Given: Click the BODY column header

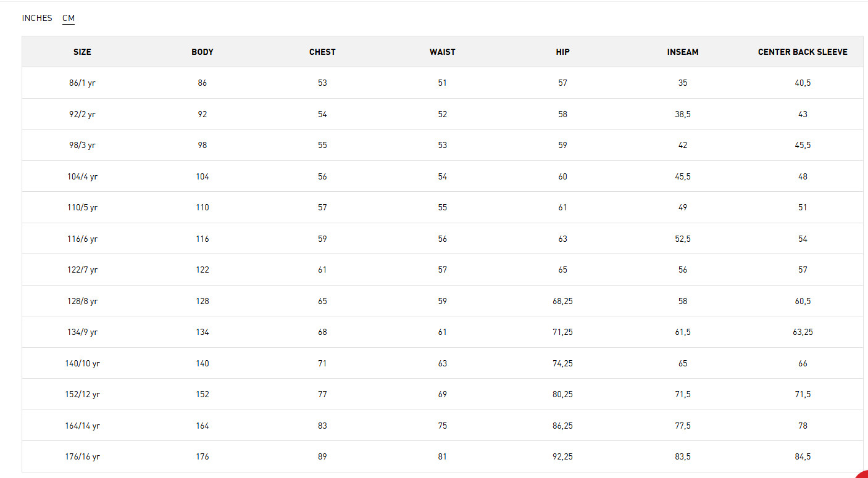Looking at the screenshot, I should [202, 52].
